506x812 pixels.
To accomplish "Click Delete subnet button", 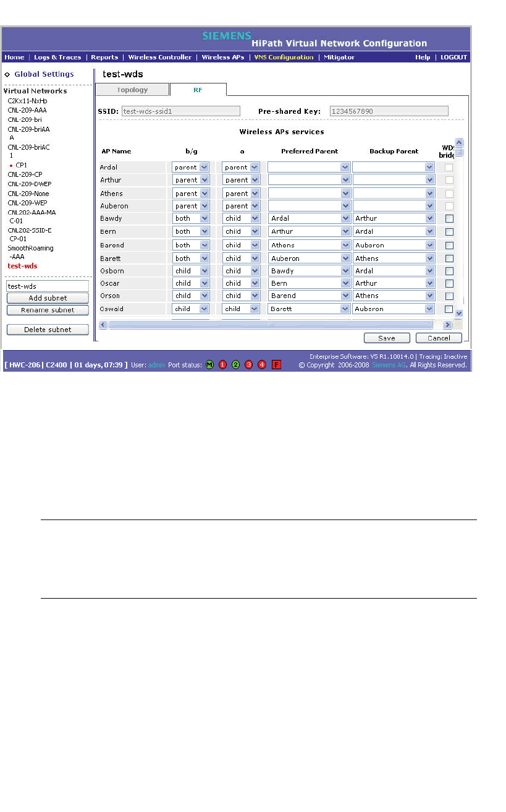I will tap(48, 330).
